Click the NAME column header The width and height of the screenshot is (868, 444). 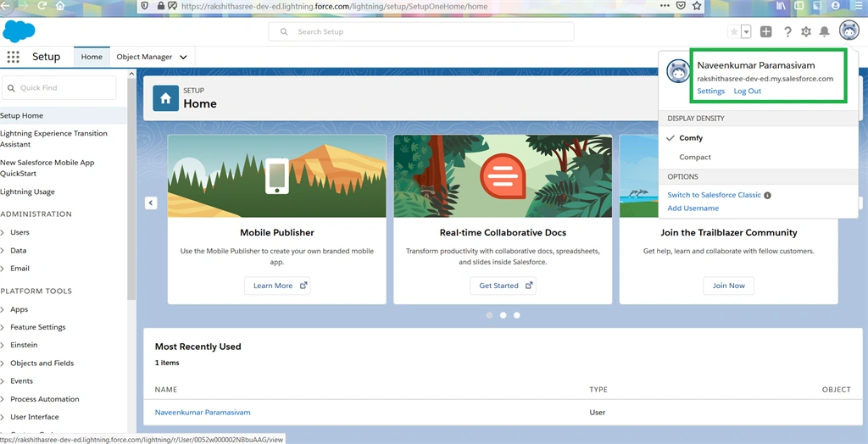pyautogui.click(x=166, y=390)
